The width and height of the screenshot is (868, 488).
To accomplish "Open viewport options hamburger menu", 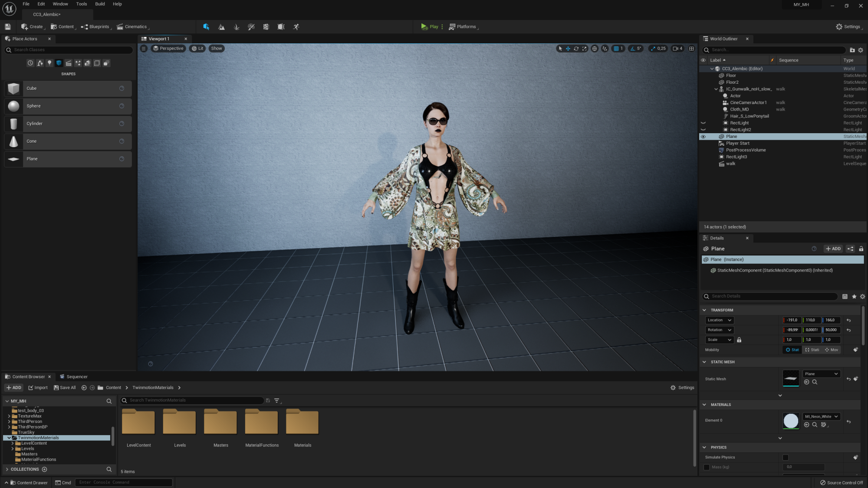I will [144, 49].
